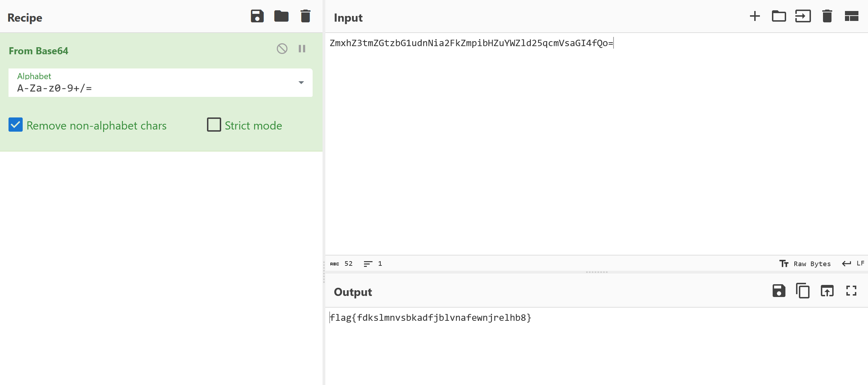This screenshot has height=385, width=868.
Task: Expand the Alphabet dropdown
Action: [x=301, y=83]
